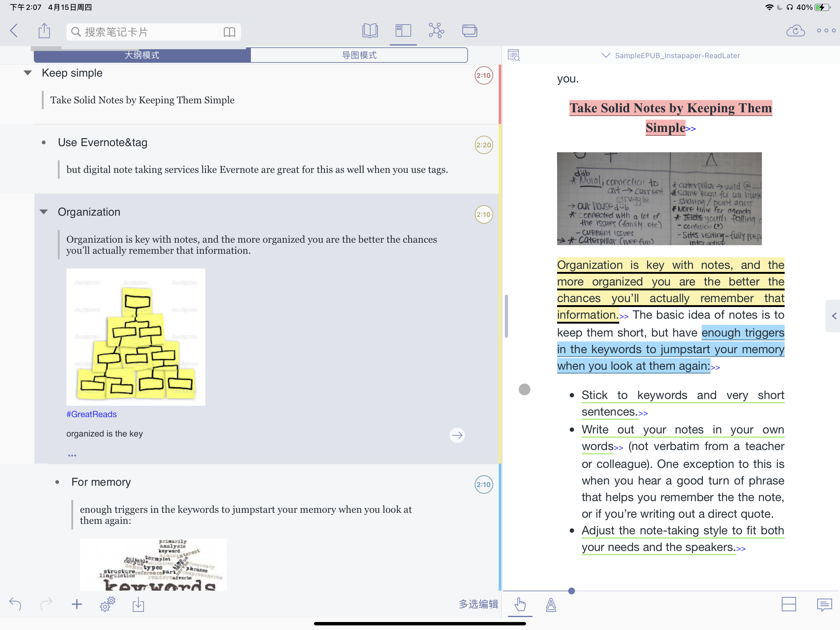
Task: Click the outline panel scrollbar handle
Action: (506, 316)
